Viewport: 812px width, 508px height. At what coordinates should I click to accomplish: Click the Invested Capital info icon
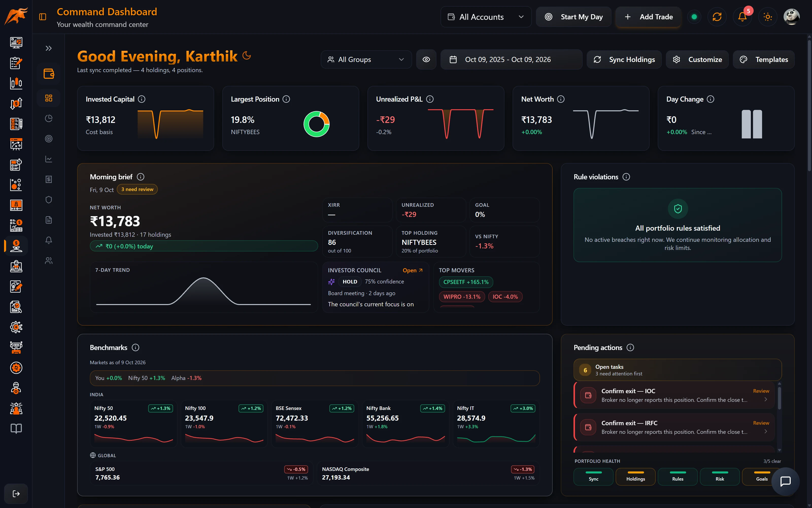click(142, 99)
